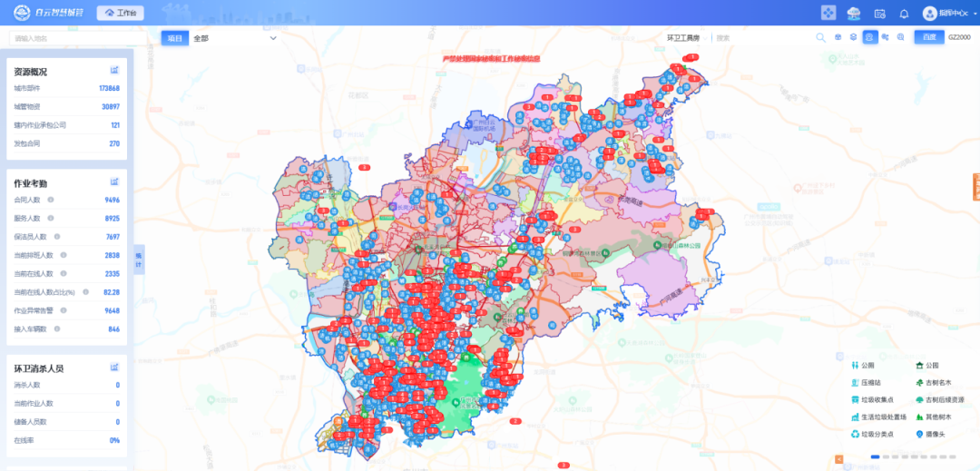Open the stacked map layers icon
980x471 pixels.
[x=853, y=37]
